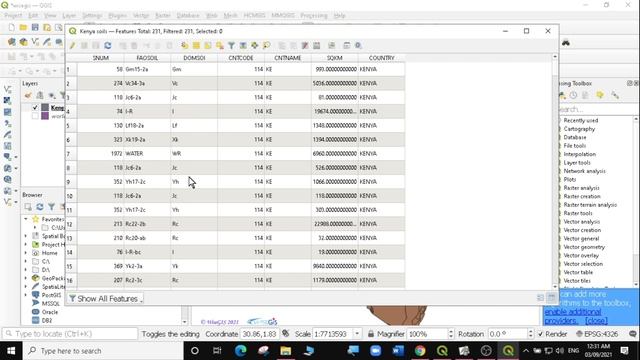Image resolution: width=640 pixels, height=360 pixels.
Task: Add group icon in Layers panel
Action: (40, 95)
